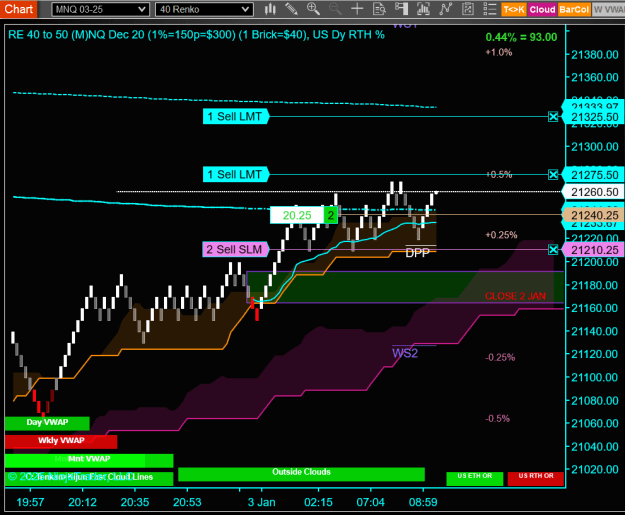Cancel the 21210.25 Sell SLM order
Screen dimensions: 625x515
tap(553, 250)
